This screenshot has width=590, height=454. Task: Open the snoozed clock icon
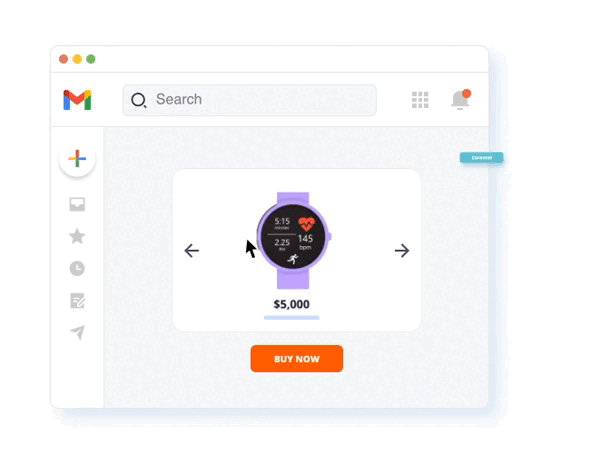click(x=77, y=268)
